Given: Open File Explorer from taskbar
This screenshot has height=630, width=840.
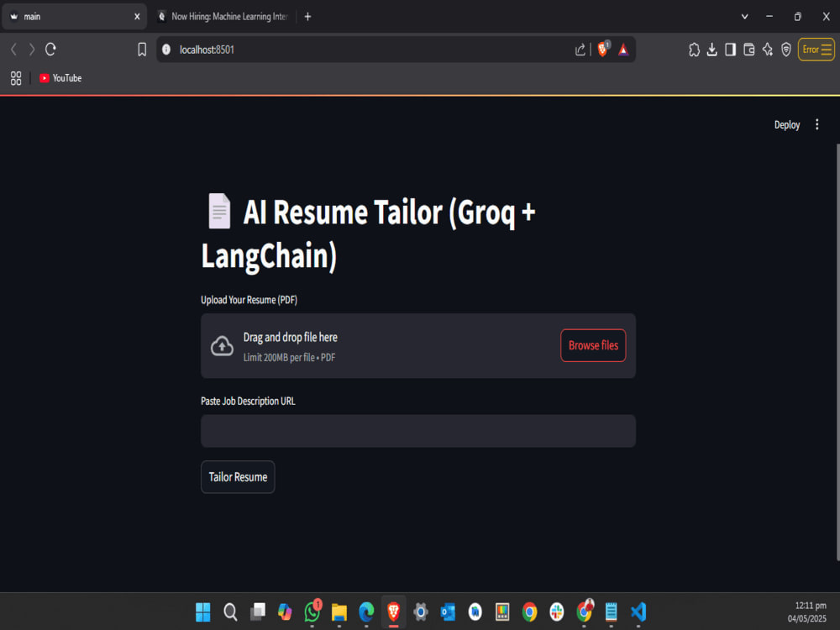Looking at the screenshot, I should pyautogui.click(x=339, y=612).
